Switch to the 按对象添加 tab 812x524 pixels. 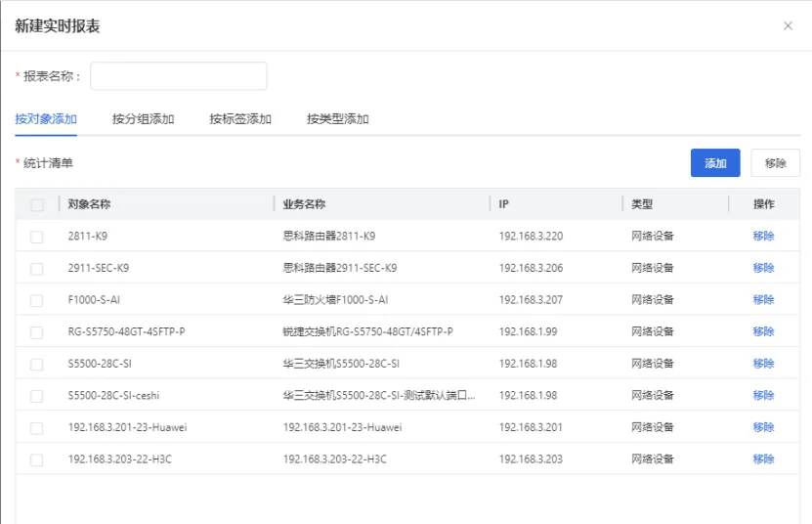(x=46, y=119)
